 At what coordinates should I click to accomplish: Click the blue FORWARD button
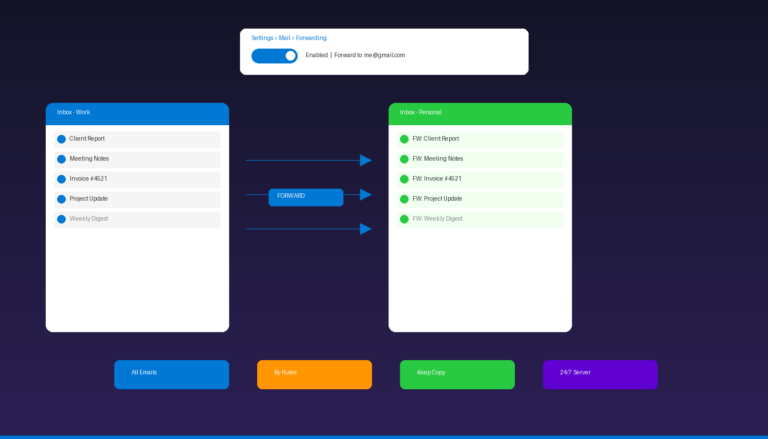click(x=305, y=197)
